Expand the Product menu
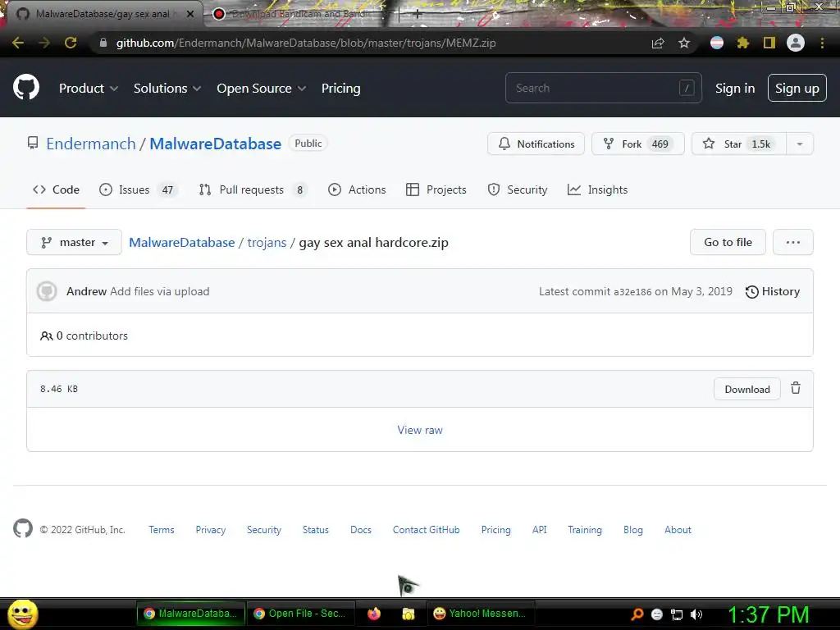 click(x=89, y=89)
